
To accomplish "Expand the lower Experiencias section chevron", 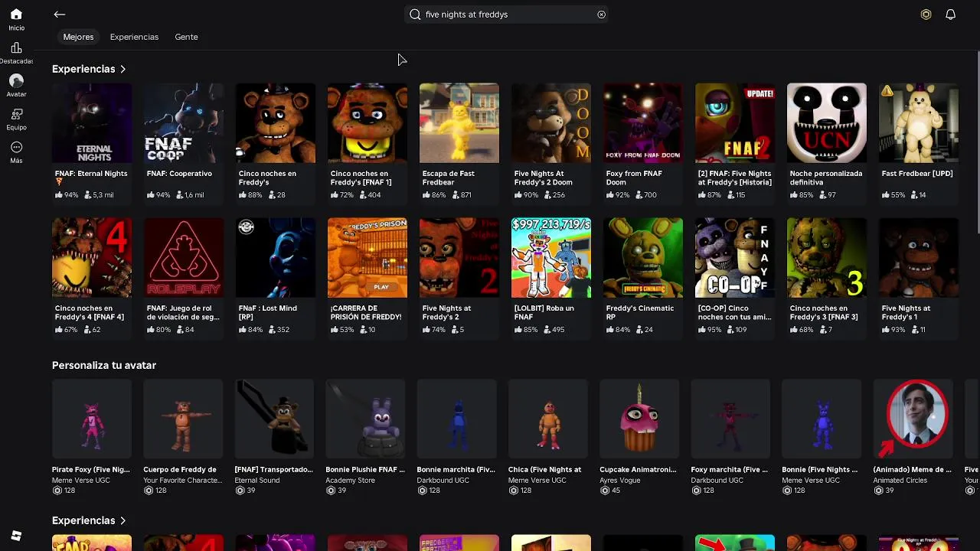I will (122, 520).
